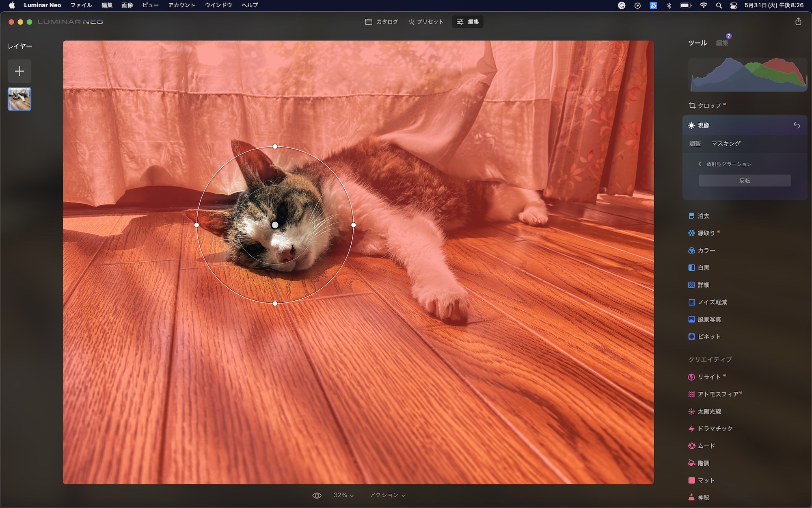Screen dimensions: 812x508
Task: Click the 反転 invert mask button
Action: coord(745,181)
